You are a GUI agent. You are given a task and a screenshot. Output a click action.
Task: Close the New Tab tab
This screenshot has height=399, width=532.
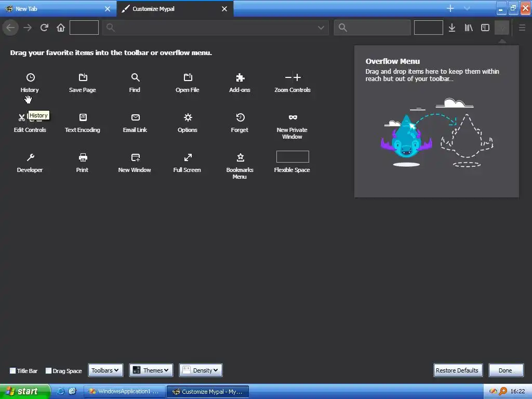108,9
